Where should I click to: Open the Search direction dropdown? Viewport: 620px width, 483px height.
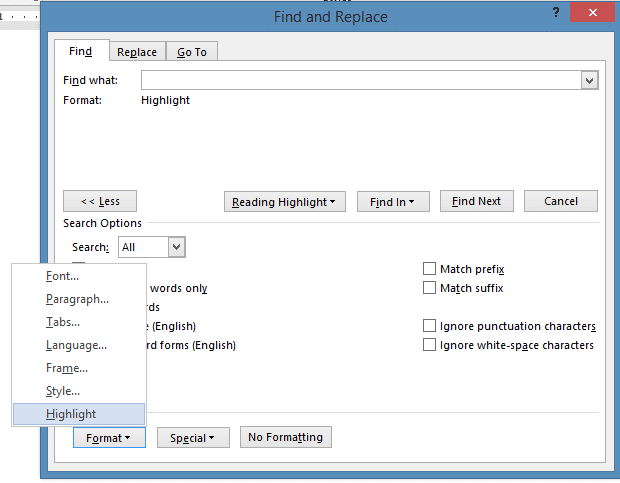176,247
